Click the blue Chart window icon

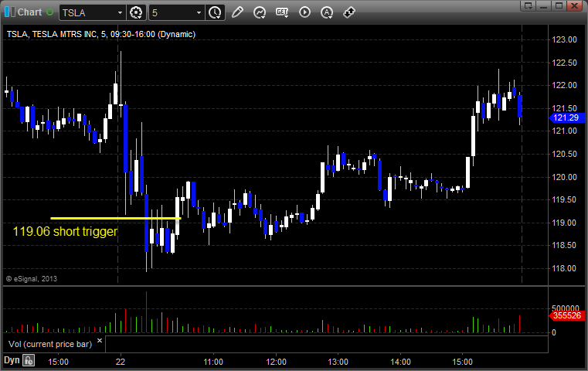pyautogui.click(x=10, y=12)
